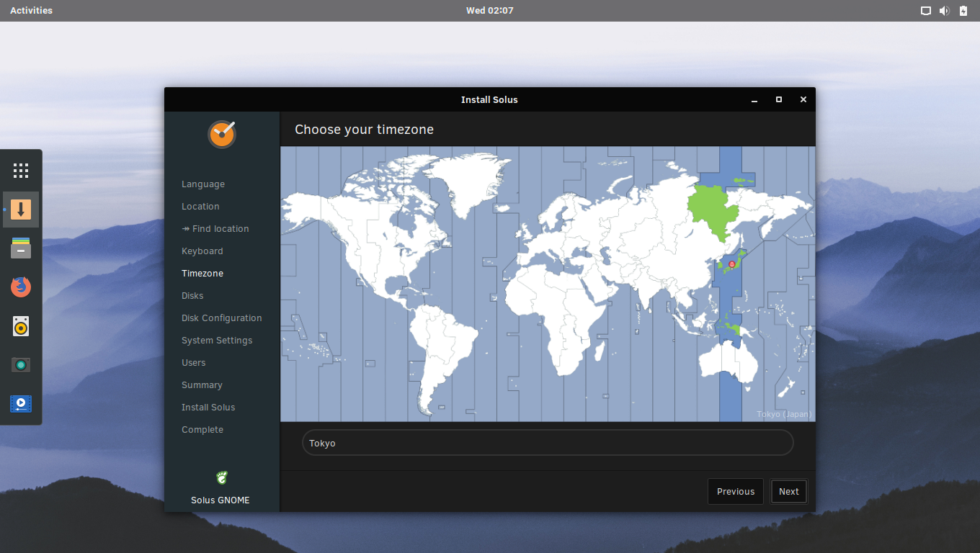Screen dimensions: 980x553
Task: Select the Language step in sidebar
Action: (203, 184)
